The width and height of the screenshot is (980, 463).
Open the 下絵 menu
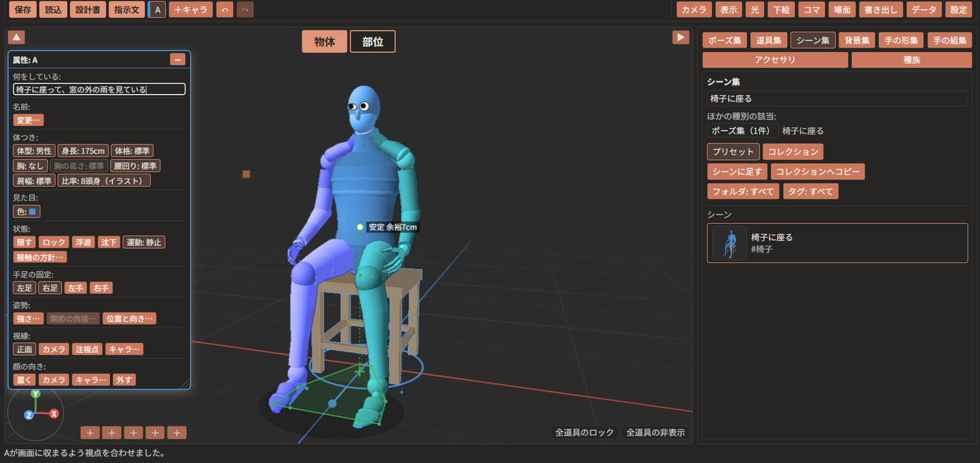781,10
